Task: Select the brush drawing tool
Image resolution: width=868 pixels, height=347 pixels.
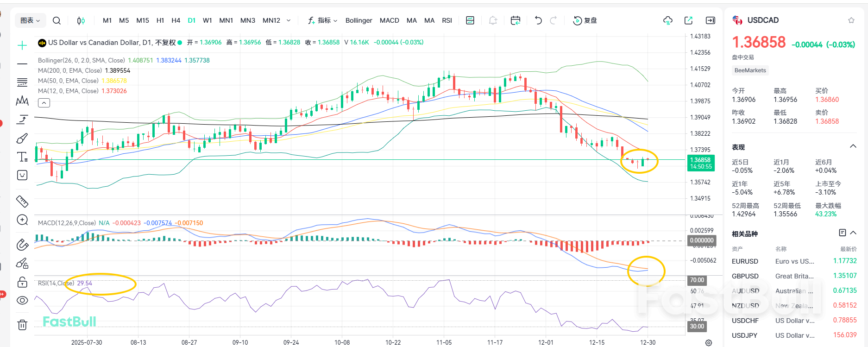Action: [22, 138]
